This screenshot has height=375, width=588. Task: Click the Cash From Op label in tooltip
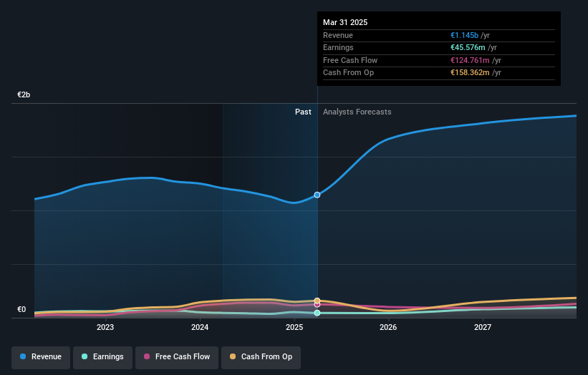click(348, 73)
